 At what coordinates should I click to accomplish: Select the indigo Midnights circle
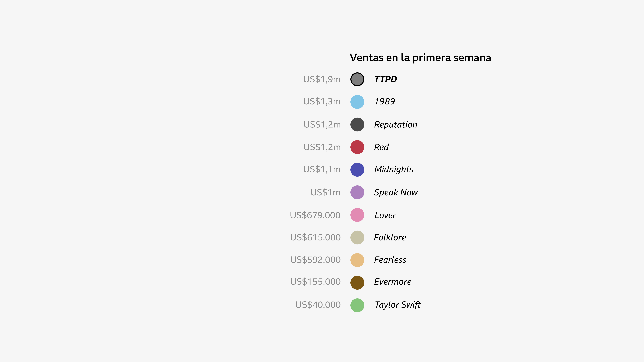[357, 170]
